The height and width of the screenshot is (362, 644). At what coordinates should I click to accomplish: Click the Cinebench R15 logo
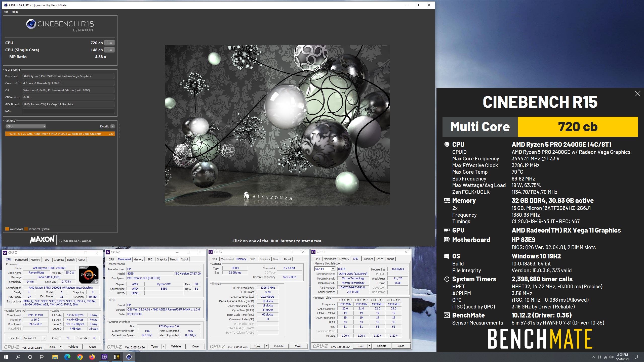click(60, 25)
